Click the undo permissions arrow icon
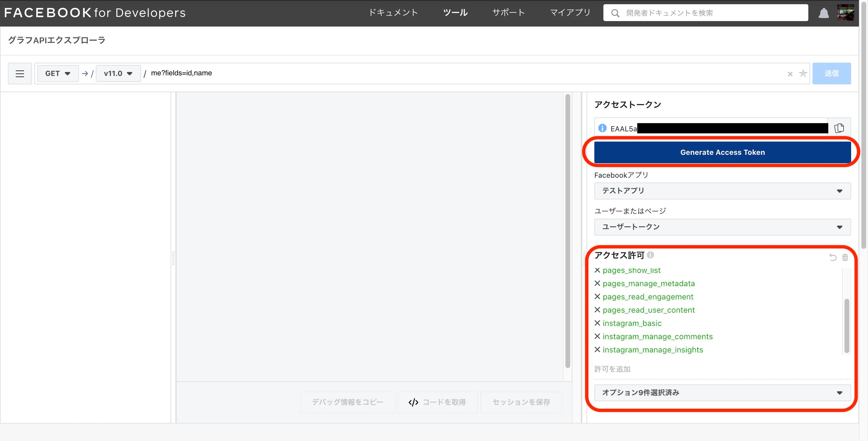 tap(833, 257)
